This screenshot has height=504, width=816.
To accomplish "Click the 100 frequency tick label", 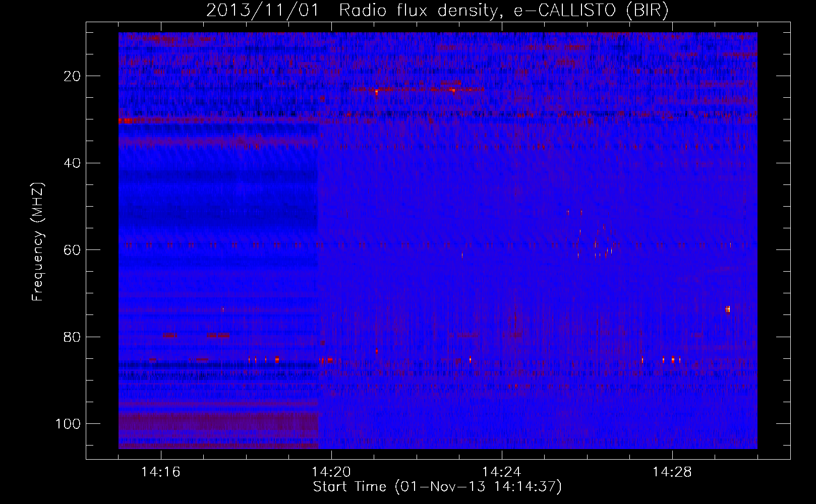I will point(68,424).
